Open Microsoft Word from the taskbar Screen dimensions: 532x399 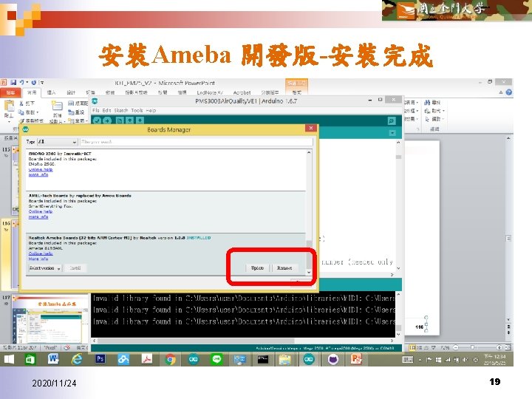53,359
